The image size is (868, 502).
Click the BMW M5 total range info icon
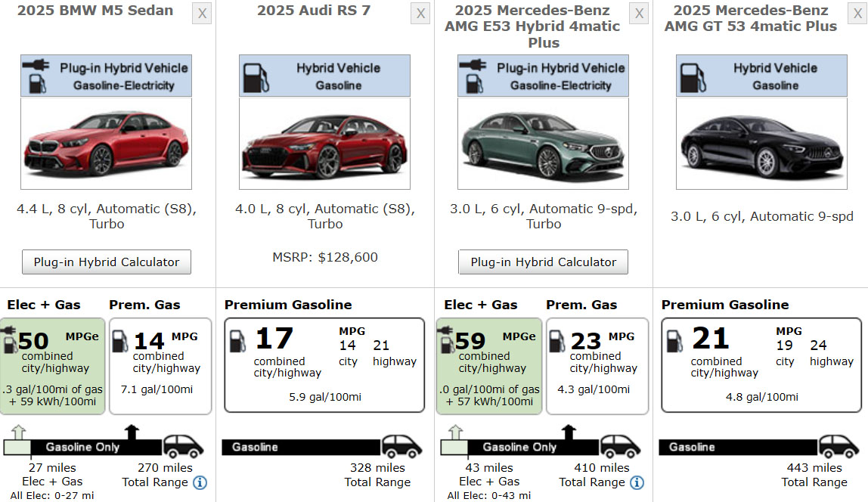(200, 482)
